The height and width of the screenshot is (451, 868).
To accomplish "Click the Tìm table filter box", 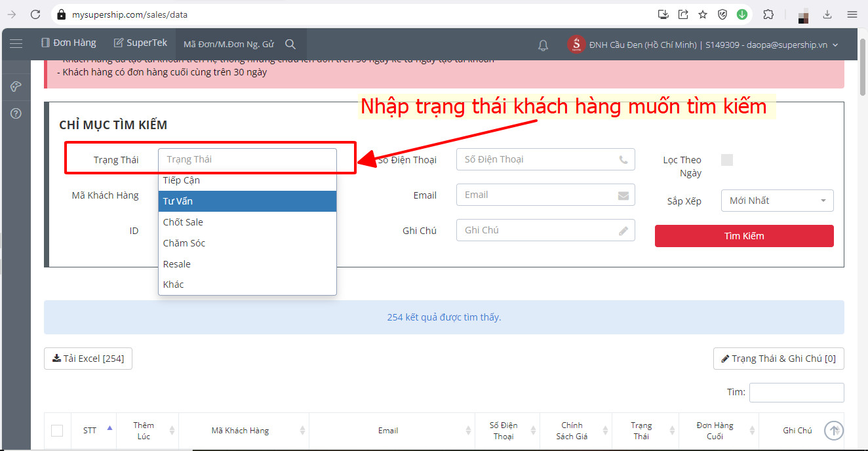I will tap(797, 392).
